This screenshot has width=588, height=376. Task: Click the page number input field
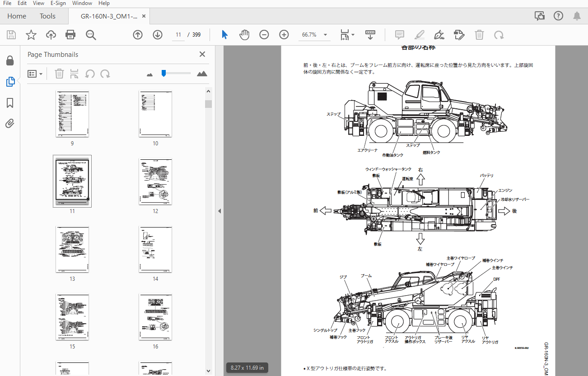[178, 35]
